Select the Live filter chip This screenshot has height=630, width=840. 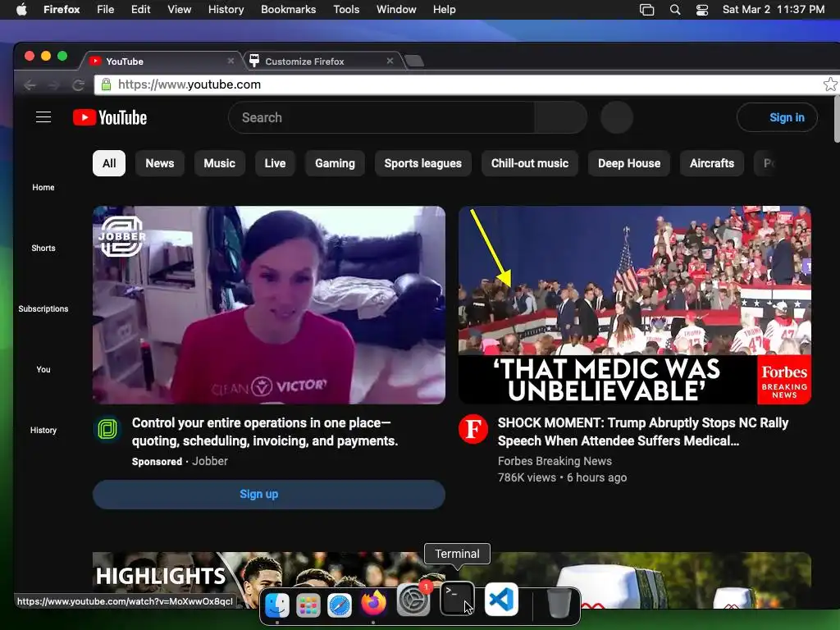[275, 163]
